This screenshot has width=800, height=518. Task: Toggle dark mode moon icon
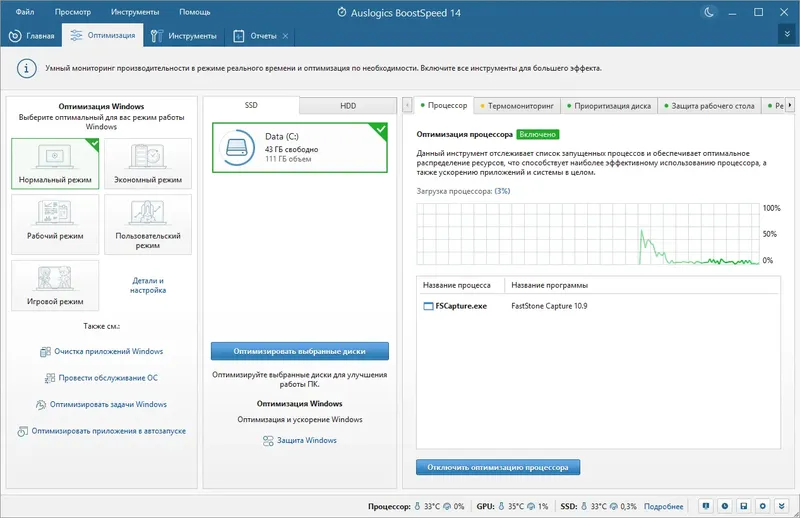point(709,12)
